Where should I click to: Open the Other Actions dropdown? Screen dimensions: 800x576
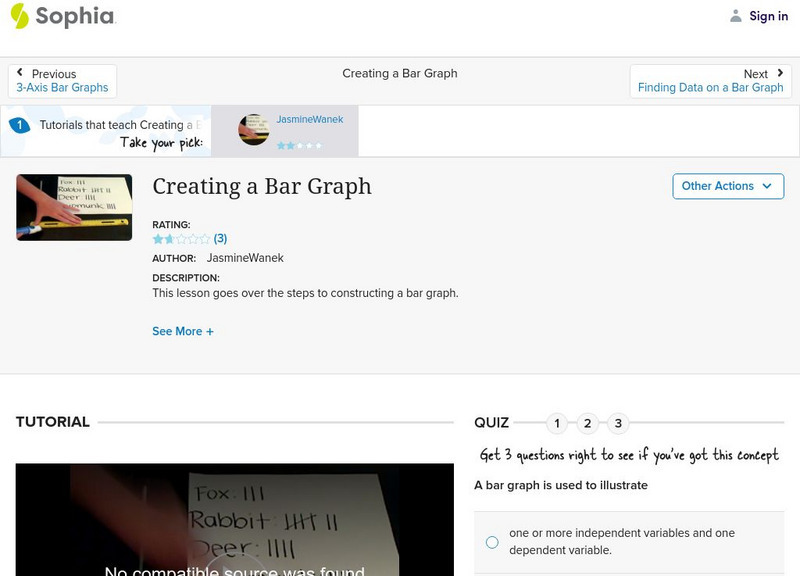tap(728, 186)
